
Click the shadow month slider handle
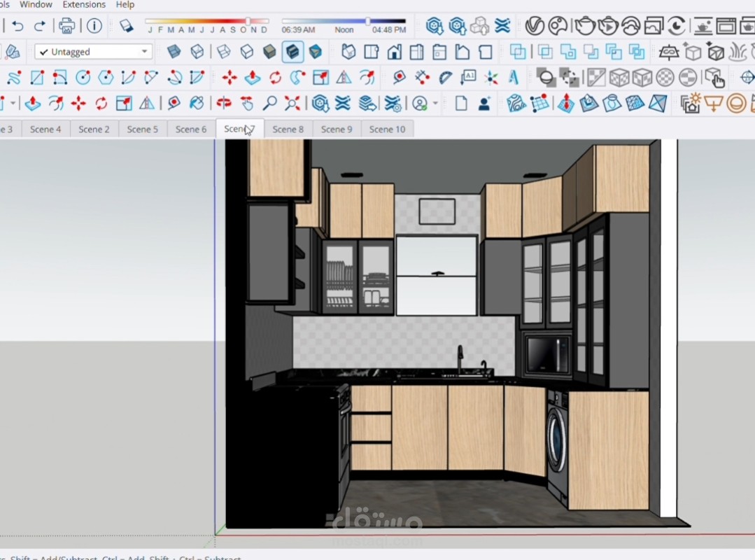coord(248,21)
